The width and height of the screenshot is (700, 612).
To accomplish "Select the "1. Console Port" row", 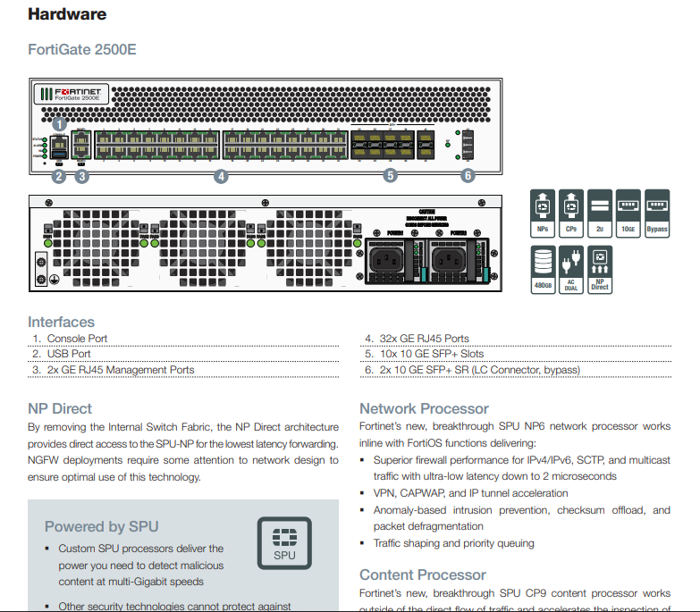I will (183, 339).
